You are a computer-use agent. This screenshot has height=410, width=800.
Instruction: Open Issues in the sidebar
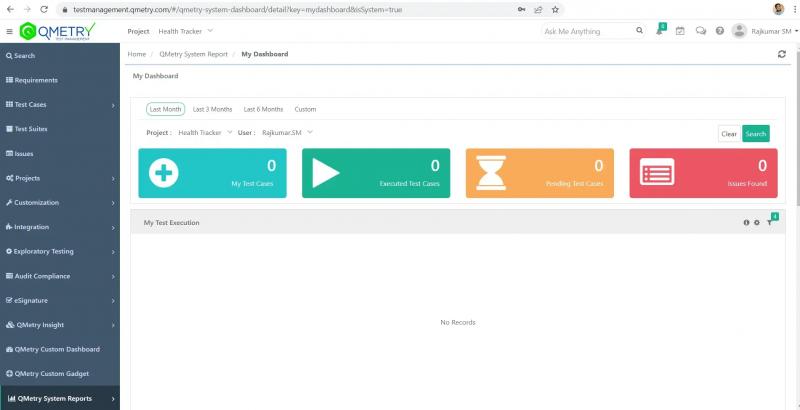[60, 153]
